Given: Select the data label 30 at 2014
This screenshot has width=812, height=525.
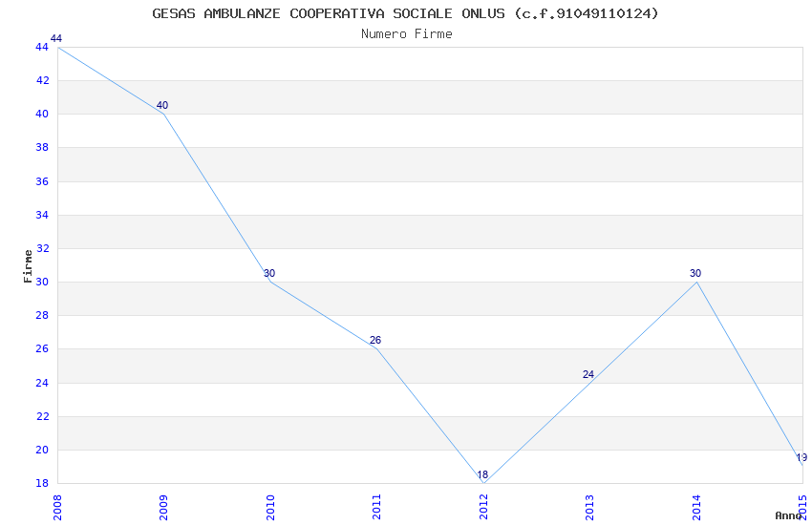Looking at the screenshot, I should (x=694, y=273).
